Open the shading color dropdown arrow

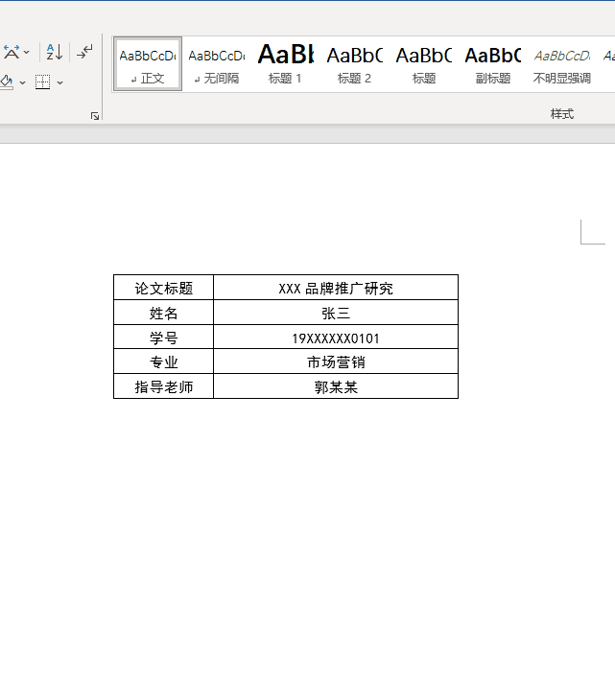pyautogui.click(x=22, y=82)
